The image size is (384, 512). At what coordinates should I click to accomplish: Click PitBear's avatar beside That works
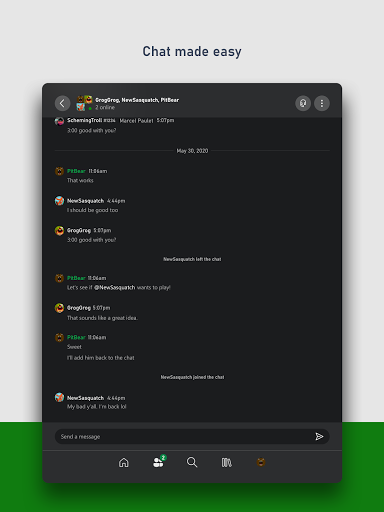pyautogui.click(x=59, y=171)
